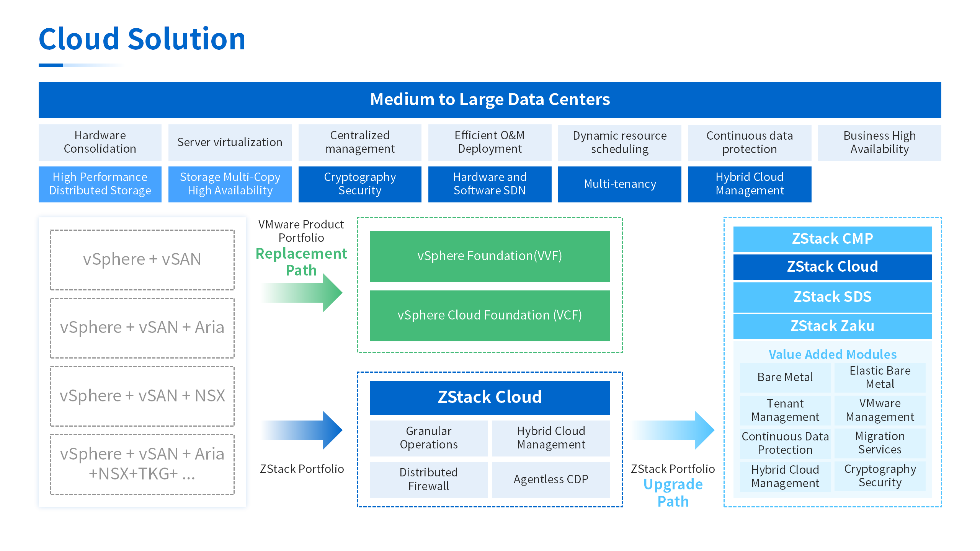
Task: Click the Hardware Consolidation box
Action: (100, 142)
